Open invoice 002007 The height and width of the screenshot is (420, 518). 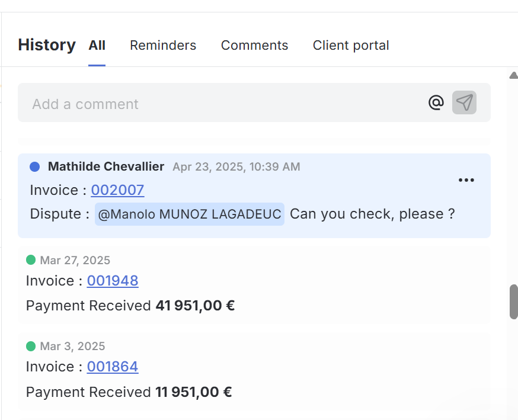(x=117, y=190)
